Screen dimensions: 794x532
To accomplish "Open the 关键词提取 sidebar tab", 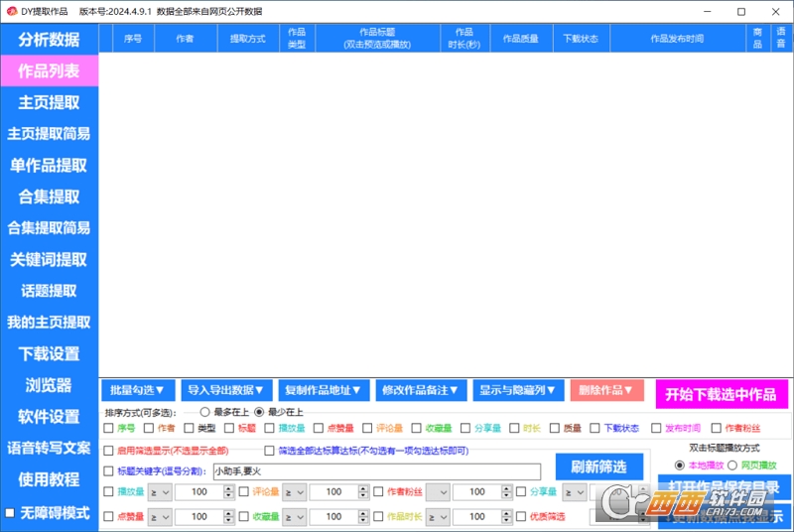I will point(49,259).
